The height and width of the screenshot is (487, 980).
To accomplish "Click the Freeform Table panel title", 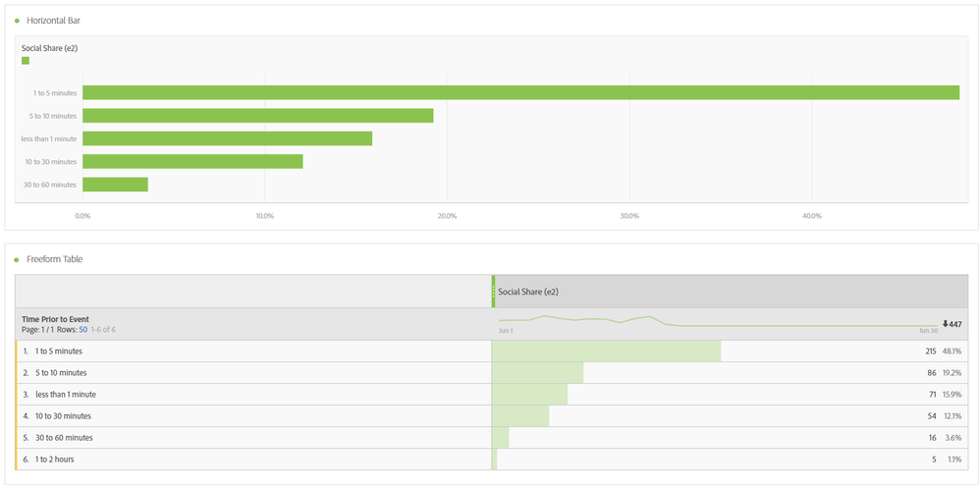I will pos(55,259).
